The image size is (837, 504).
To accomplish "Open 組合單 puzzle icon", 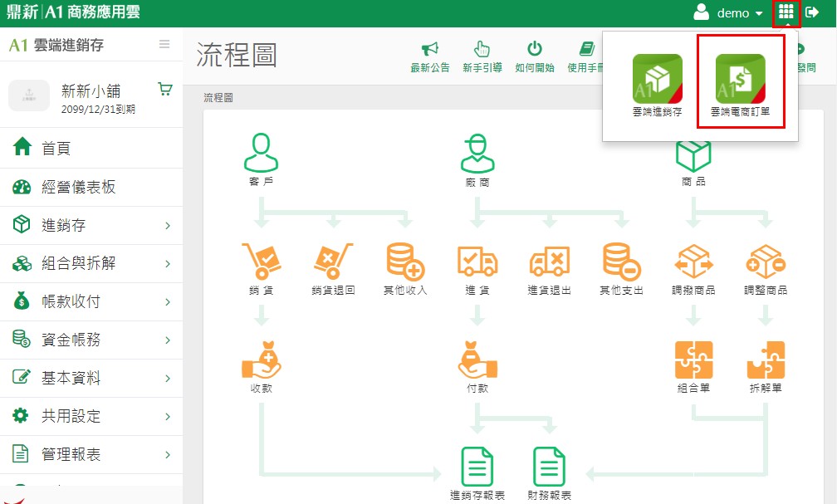I will [693, 360].
